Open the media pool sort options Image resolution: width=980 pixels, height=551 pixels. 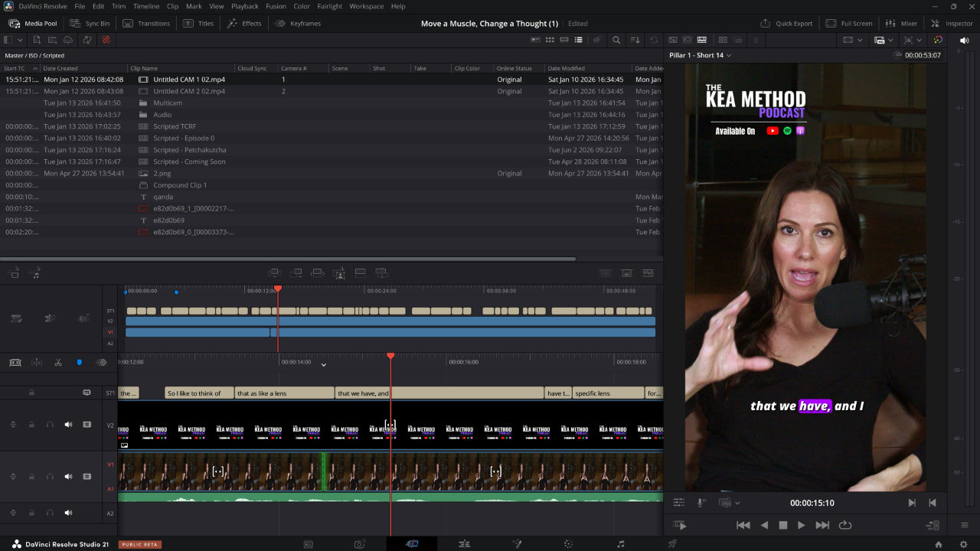635,40
